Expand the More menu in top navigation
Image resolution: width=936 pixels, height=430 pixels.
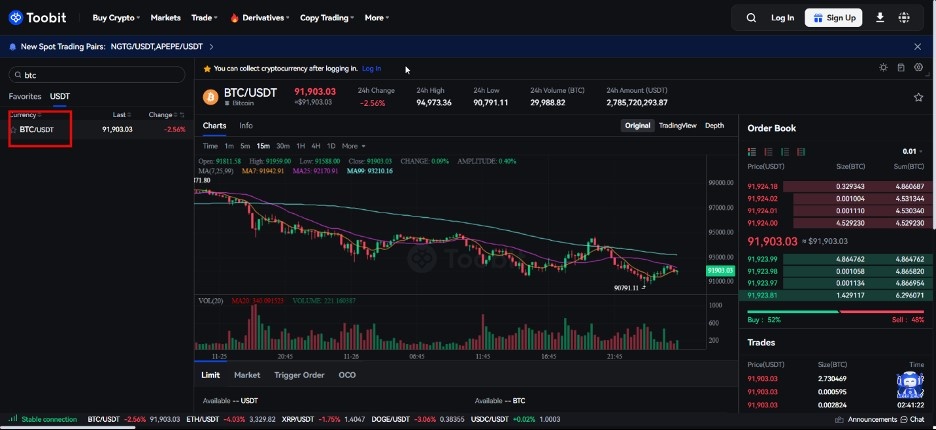pos(377,18)
